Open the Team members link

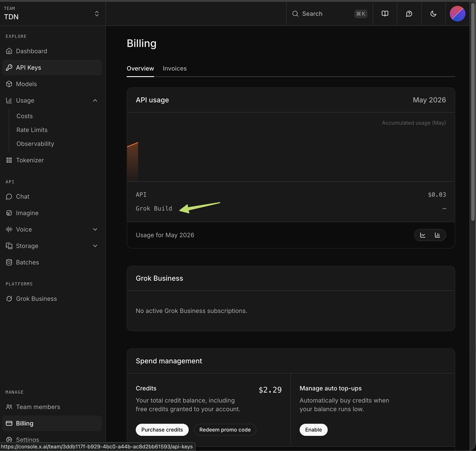point(52,407)
